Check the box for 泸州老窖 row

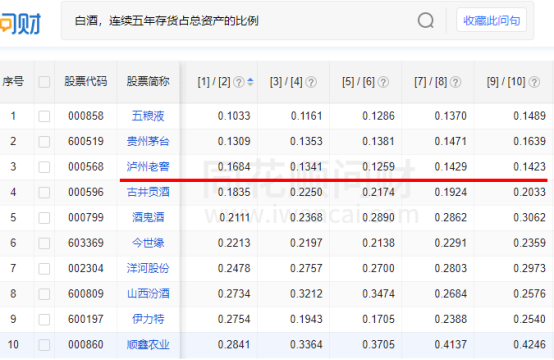point(44,167)
